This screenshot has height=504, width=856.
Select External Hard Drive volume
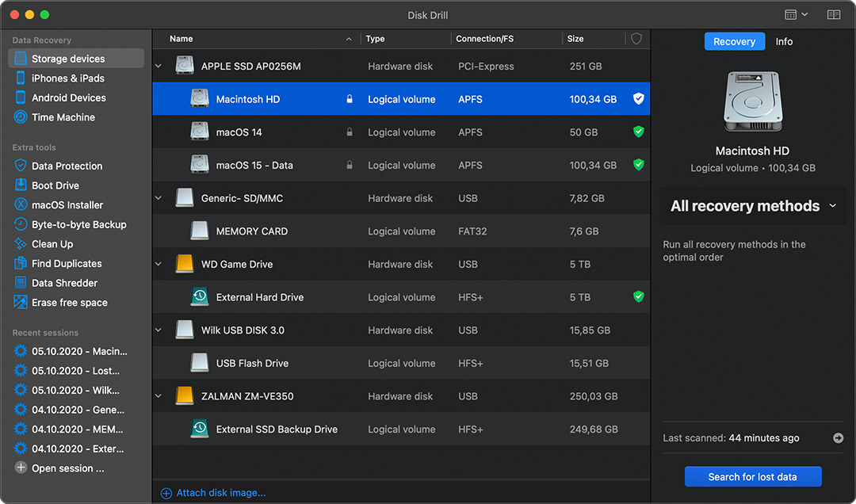coord(401,297)
